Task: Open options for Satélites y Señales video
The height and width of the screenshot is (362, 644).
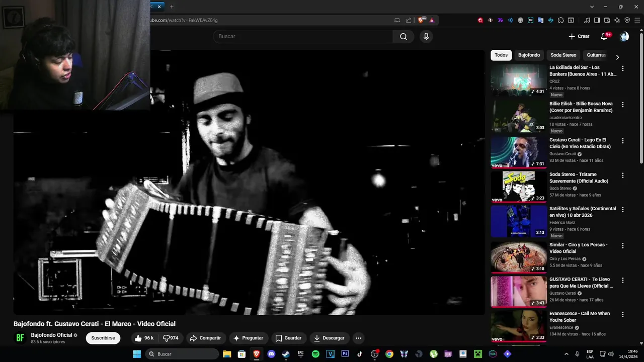Action: tap(623, 210)
